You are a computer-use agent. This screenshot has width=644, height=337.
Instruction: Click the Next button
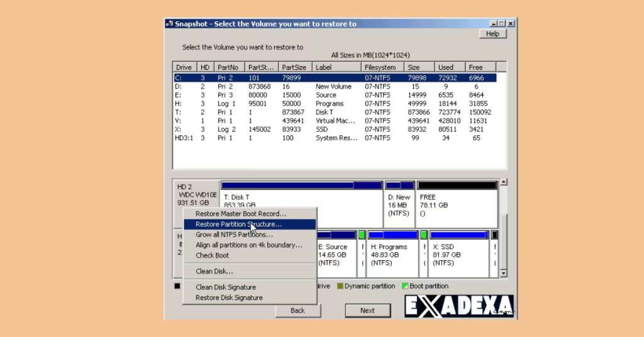coord(367,311)
